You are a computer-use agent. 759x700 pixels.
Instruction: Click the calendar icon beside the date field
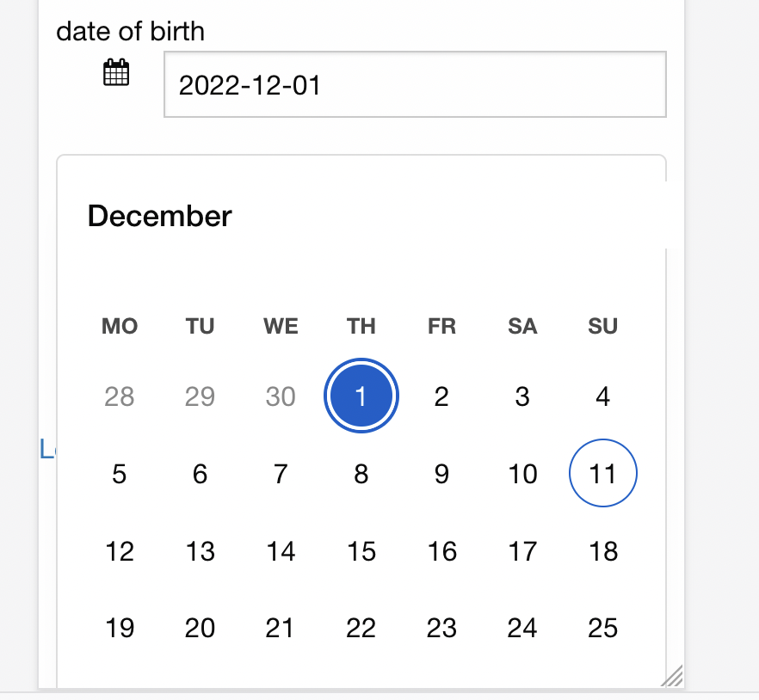click(116, 72)
